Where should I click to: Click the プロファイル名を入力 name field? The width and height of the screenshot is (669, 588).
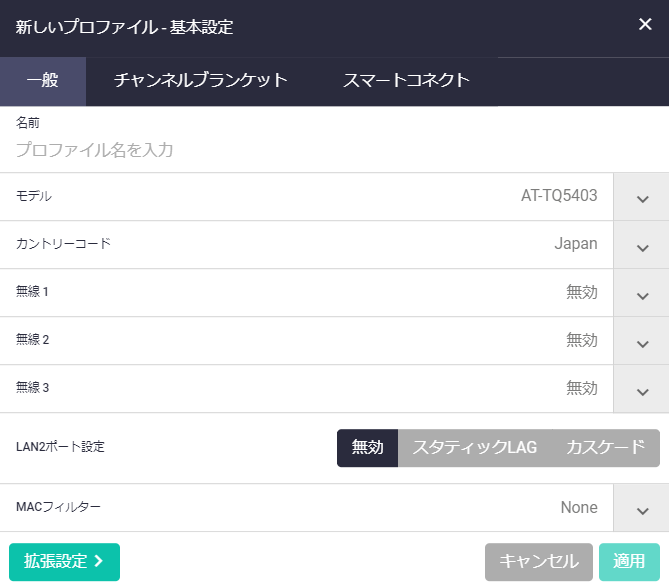pos(300,150)
